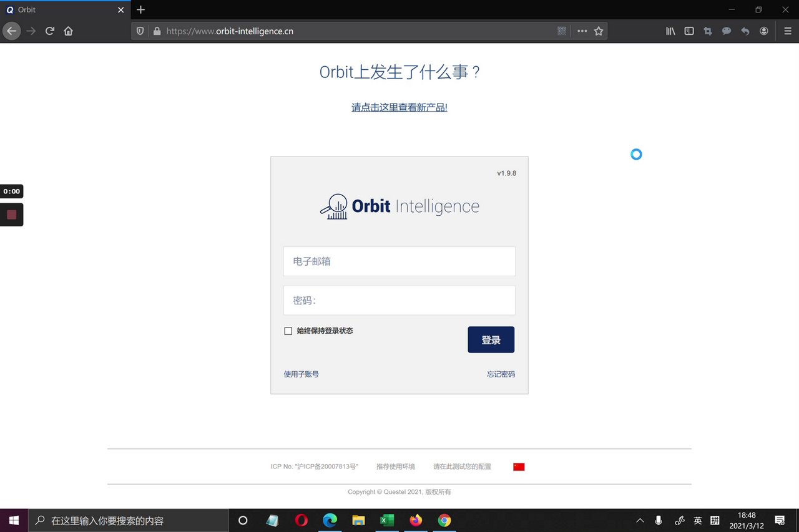This screenshot has width=799, height=532.
Task: Click the 登录 login button
Action: [x=491, y=340]
